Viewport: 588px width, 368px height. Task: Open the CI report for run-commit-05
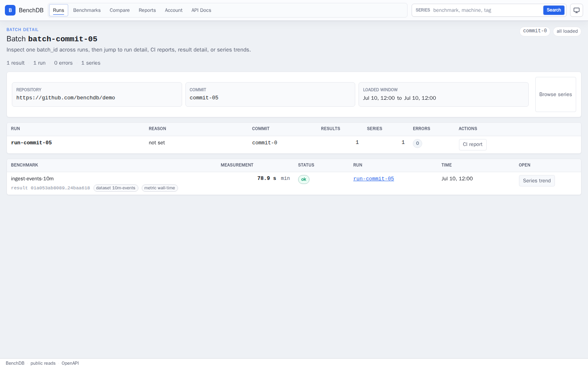coord(472,144)
